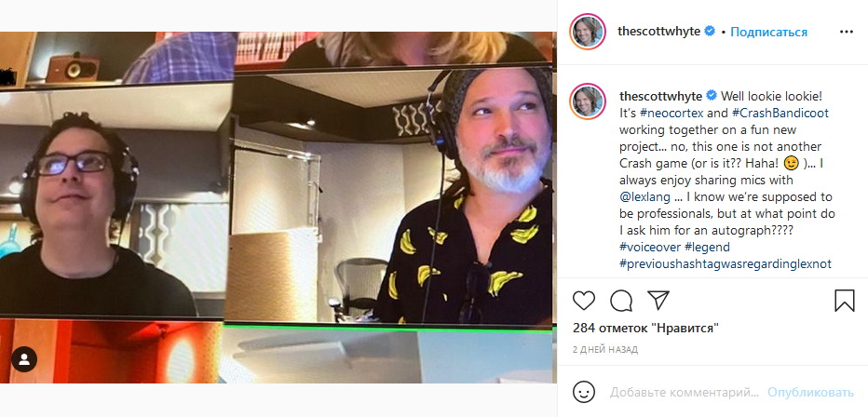
Task: View the 284 likes list
Action: point(645,329)
